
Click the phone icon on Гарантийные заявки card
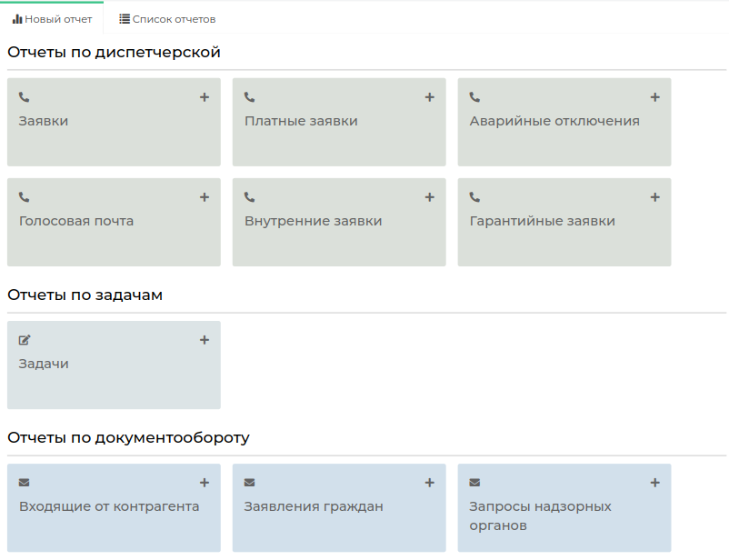click(x=474, y=197)
